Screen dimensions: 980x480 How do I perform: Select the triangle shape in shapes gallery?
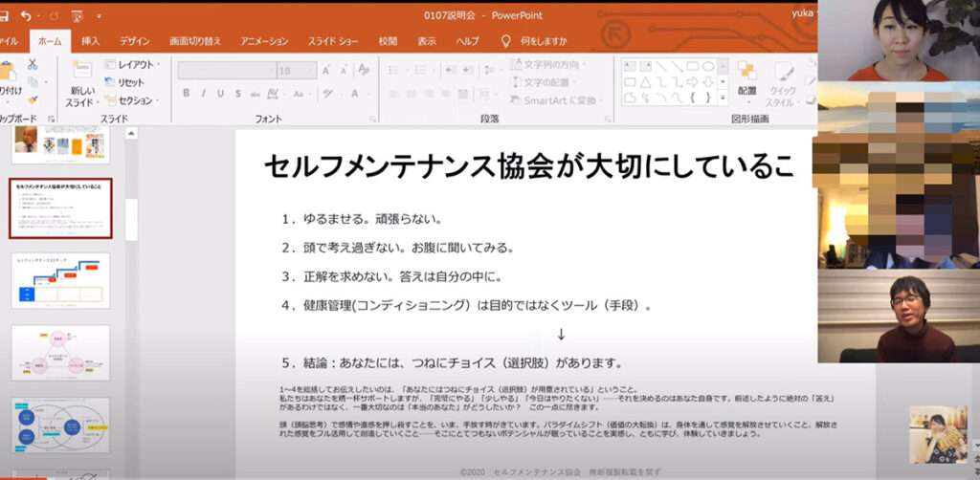pos(646,82)
